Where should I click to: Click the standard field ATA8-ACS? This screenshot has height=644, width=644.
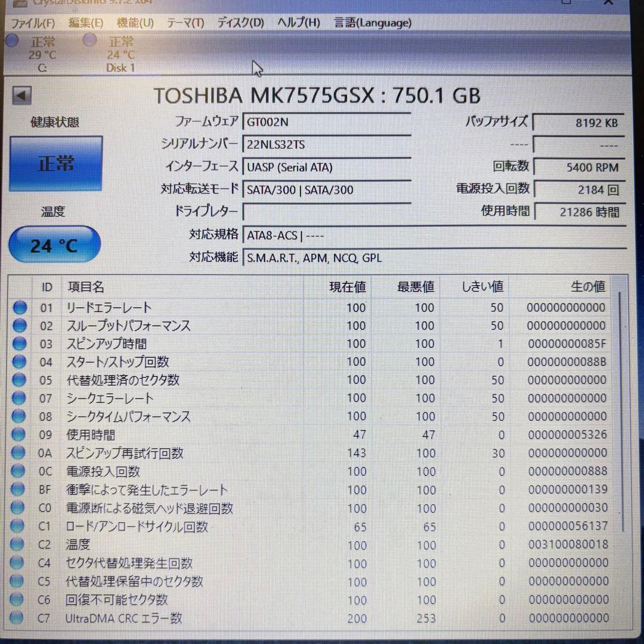(x=434, y=236)
